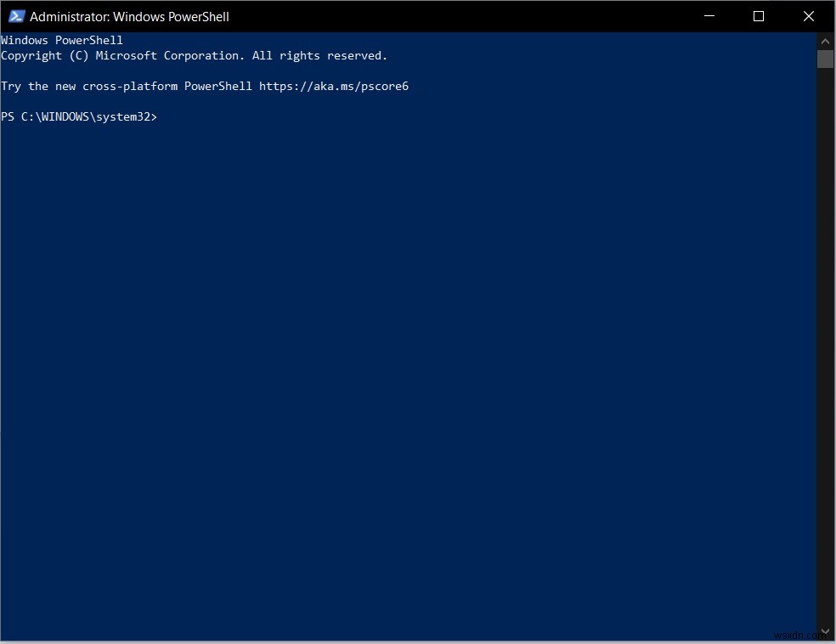This screenshot has width=836, height=644.
Task: Click the PowerShell icon in the title bar
Action: click(16, 16)
